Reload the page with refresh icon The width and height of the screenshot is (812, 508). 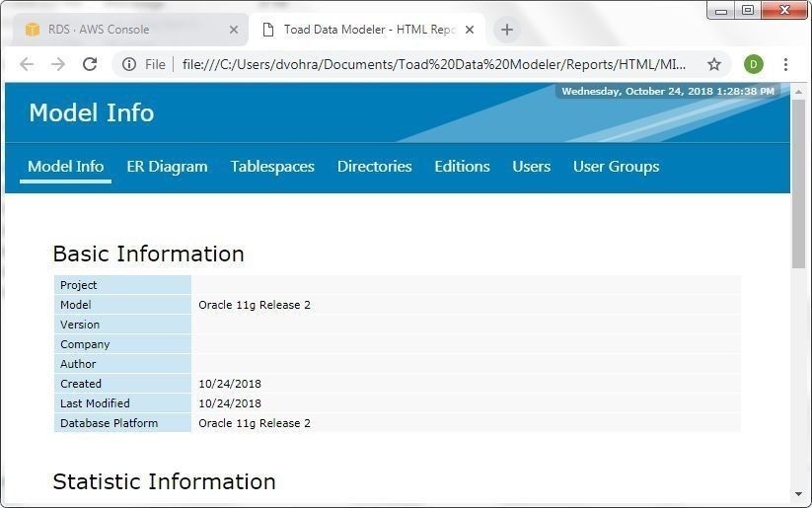(x=90, y=64)
